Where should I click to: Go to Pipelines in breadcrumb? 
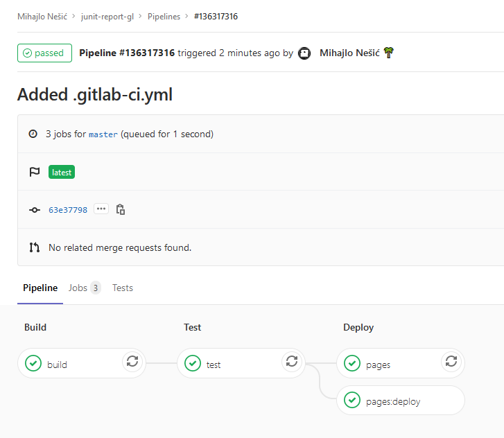click(164, 17)
